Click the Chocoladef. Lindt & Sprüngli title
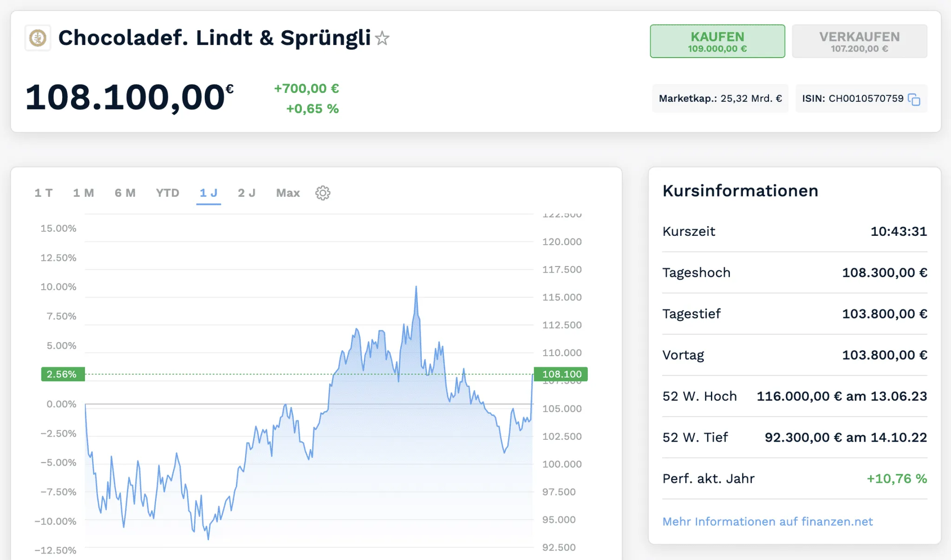Screen dimensions: 951x560 tap(214, 38)
